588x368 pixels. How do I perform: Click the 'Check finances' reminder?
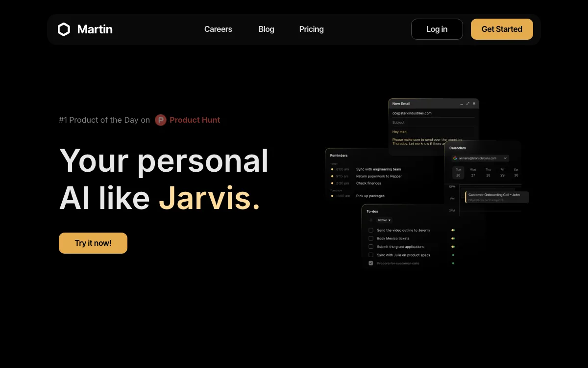point(368,183)
